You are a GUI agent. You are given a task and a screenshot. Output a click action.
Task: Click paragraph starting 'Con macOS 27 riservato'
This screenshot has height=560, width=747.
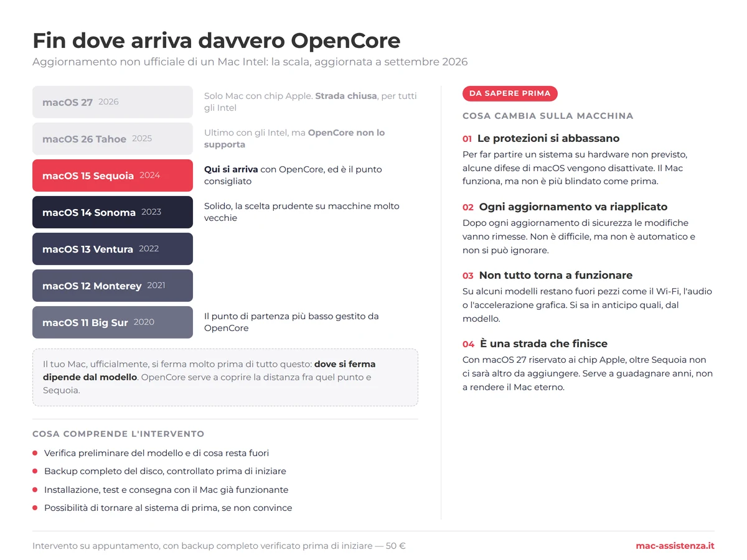pyautogui.click(x=588, y=373)
